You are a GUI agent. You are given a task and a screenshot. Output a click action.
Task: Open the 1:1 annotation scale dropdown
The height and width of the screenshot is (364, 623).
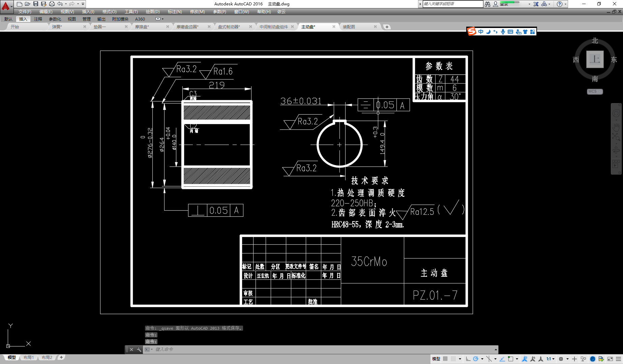coord(550,359)
